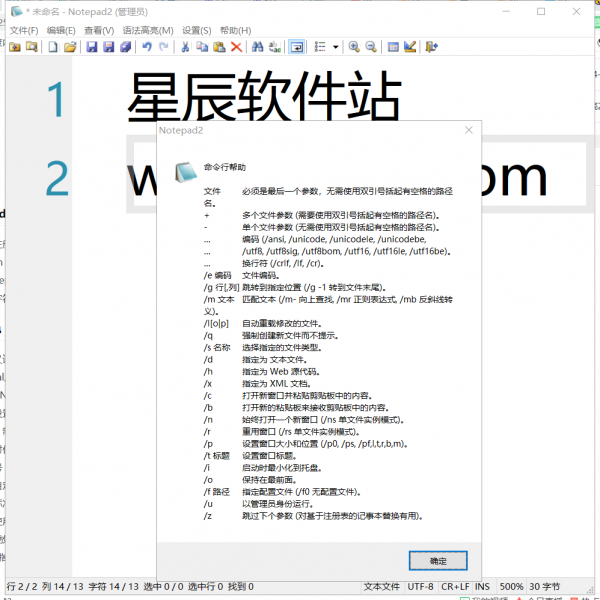This screenshot has width=600, height=600.
Task: Click the customize schemes pencil icon
Action: pyautogui.click(x=410, y=47)
